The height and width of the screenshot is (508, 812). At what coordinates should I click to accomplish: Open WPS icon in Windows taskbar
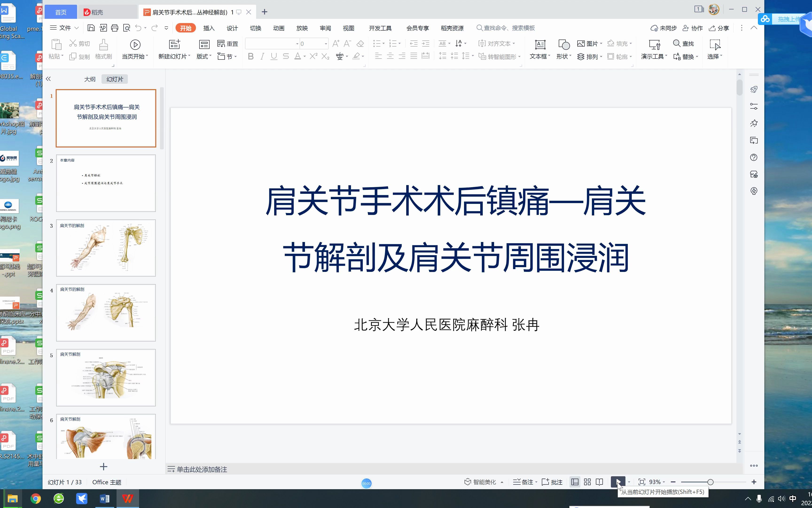click(x=128, y=499)
